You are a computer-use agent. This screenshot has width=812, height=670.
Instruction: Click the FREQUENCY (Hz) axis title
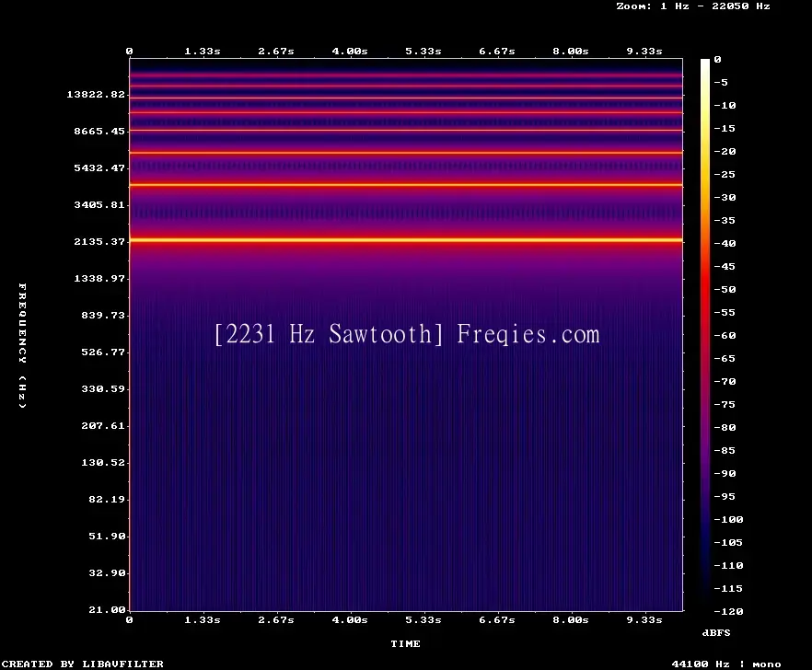pyautogui.click(x=22, y=345)
